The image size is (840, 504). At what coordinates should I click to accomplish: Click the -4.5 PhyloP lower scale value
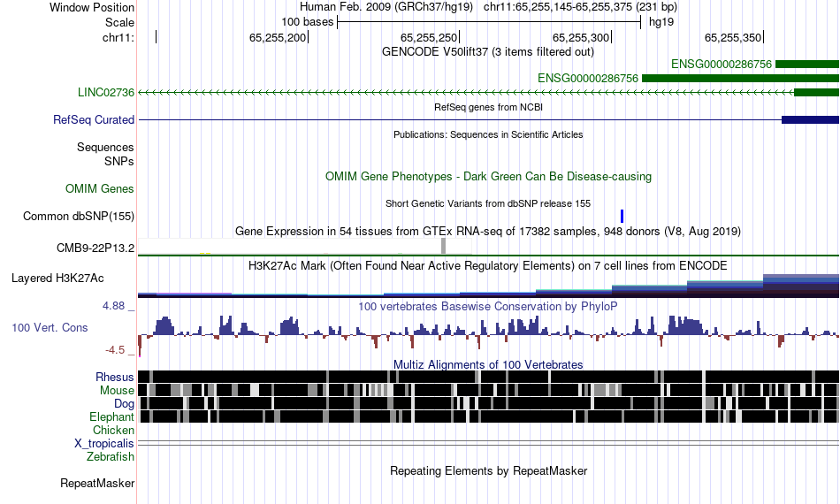tap(115, 350)
